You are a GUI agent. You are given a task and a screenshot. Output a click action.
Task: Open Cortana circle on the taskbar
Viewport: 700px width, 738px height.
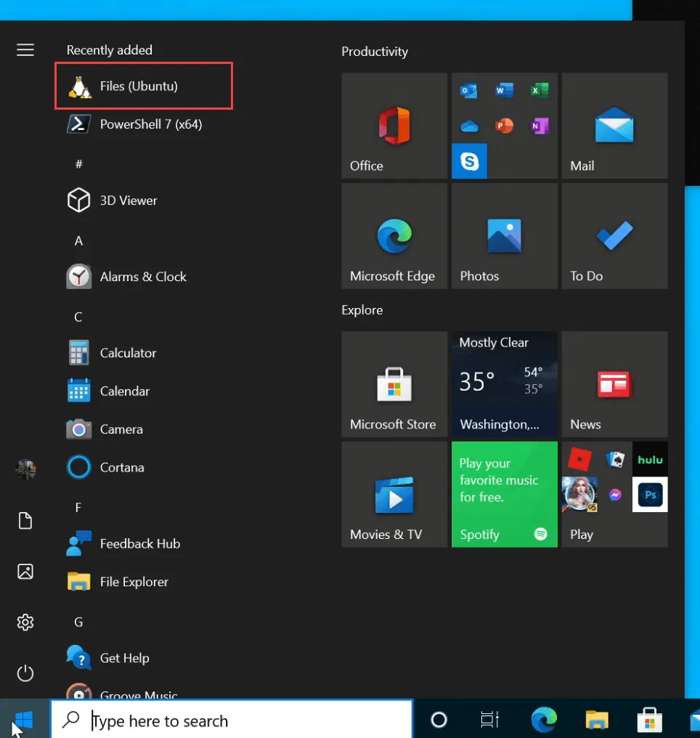[x=439, y=720]
